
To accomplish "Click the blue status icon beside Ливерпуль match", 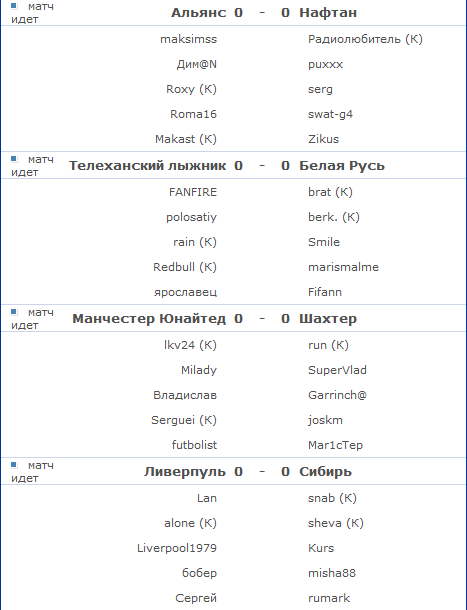I will tap(14, 465).
